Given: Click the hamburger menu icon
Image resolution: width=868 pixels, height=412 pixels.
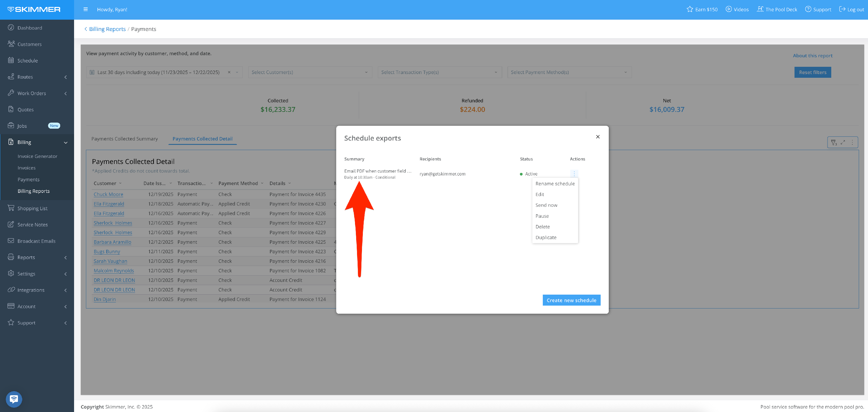Looking at the screenshot, I should click(86, 10).
